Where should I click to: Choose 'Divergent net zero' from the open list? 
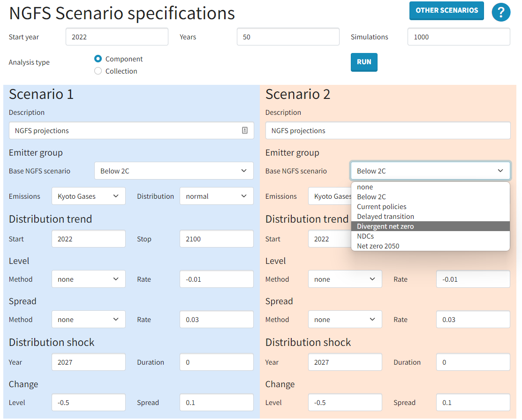[x=386, y=226]
